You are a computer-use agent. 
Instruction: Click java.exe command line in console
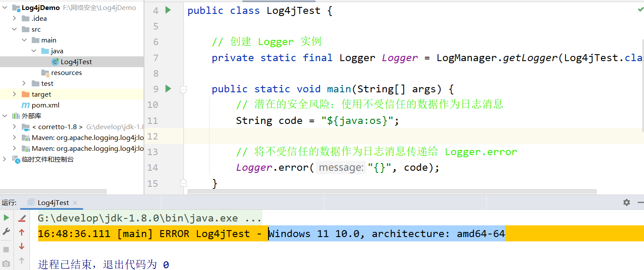click(150, 218)
